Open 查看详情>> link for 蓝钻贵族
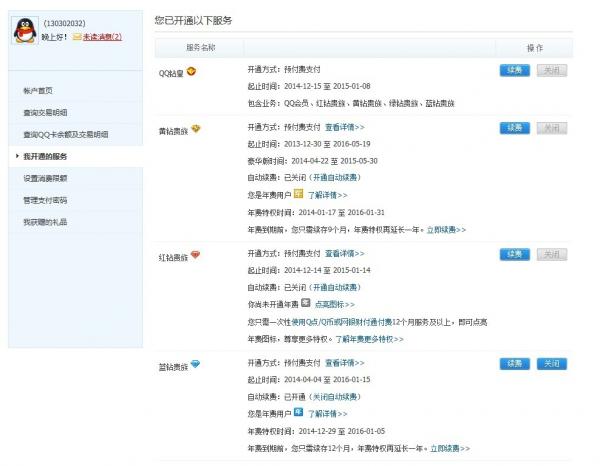 click(344, 363)
